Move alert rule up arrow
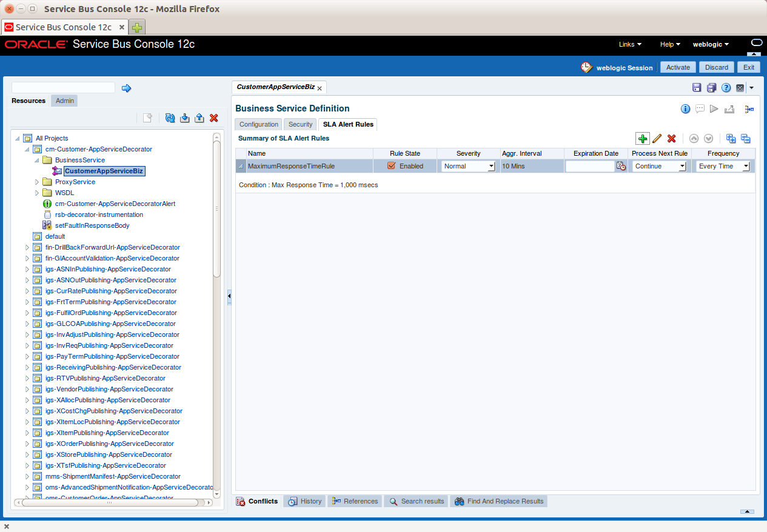This screenshot has height=532, width=767. point(694,139)
